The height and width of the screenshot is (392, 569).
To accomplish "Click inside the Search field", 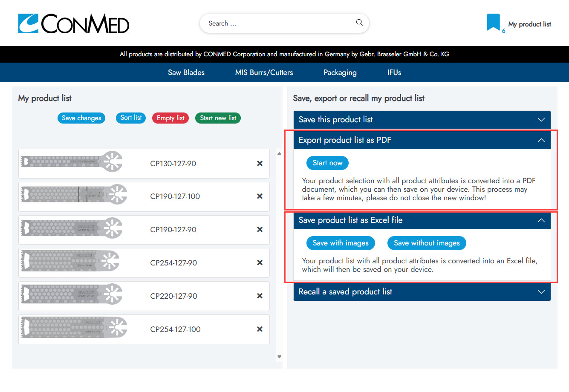I will coord(277,23).
